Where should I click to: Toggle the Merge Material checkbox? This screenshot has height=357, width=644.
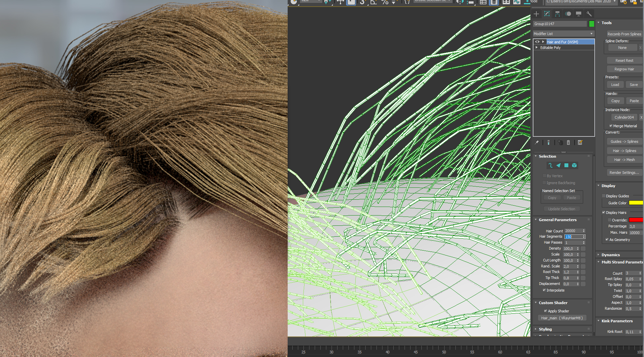pyautogui.click(x=611, y=126)
